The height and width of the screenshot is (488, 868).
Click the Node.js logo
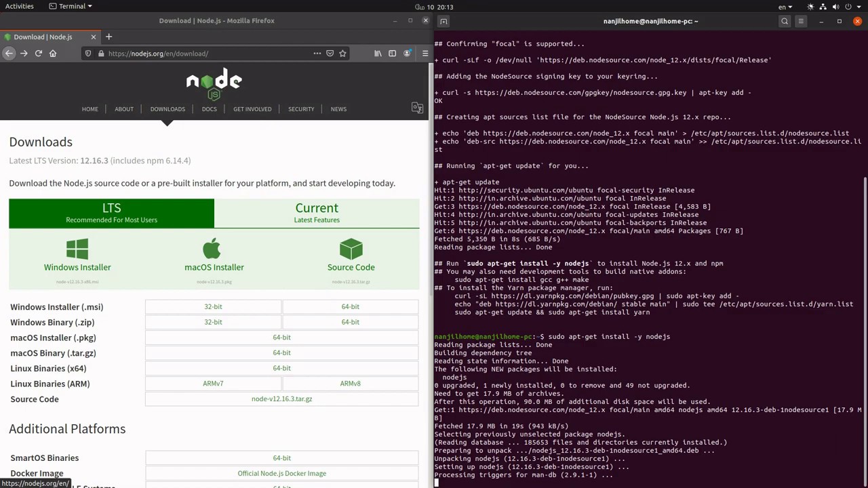214,85
